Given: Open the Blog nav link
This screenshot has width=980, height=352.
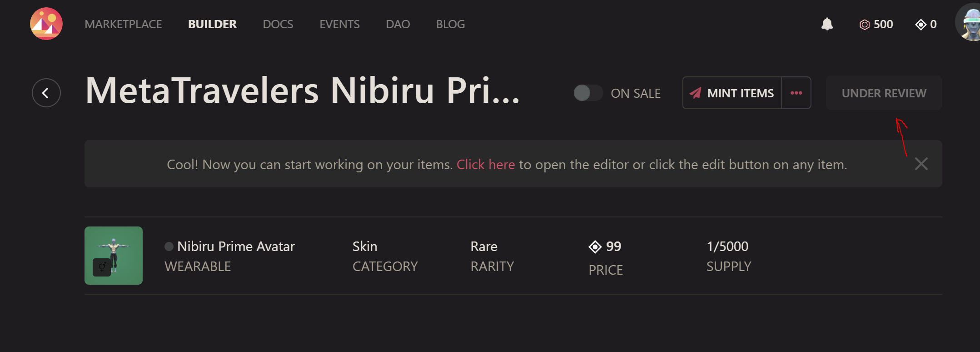Looking at the screenshot, I should pyautogui.click(x=450, y=24).
